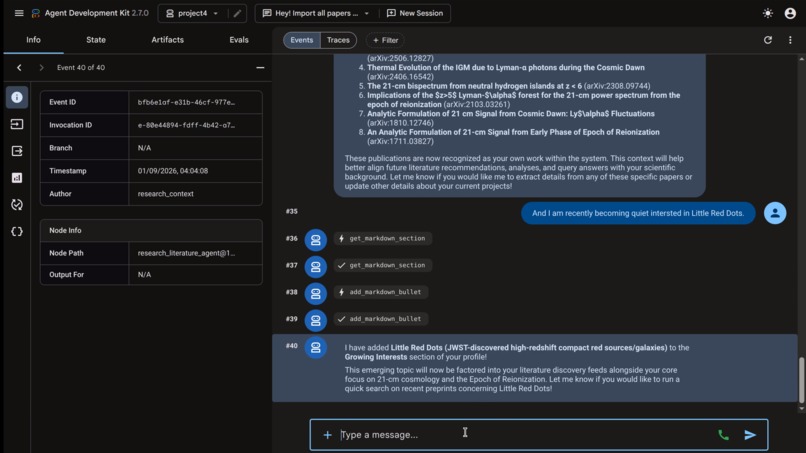This screenshot has width=806, height=453.
Task: Click the Author value research_context
Action: [x=166, y=194]
